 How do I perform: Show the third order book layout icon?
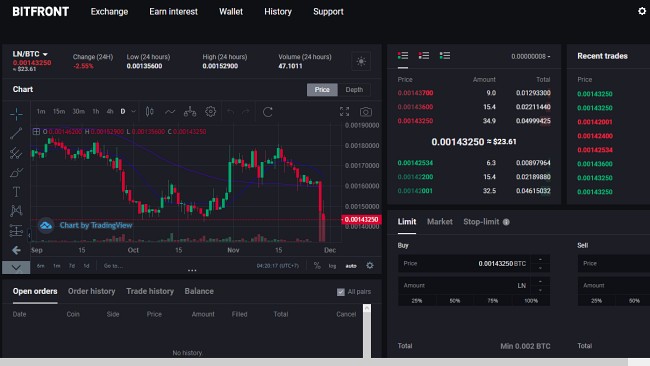[x=445, y=56]
